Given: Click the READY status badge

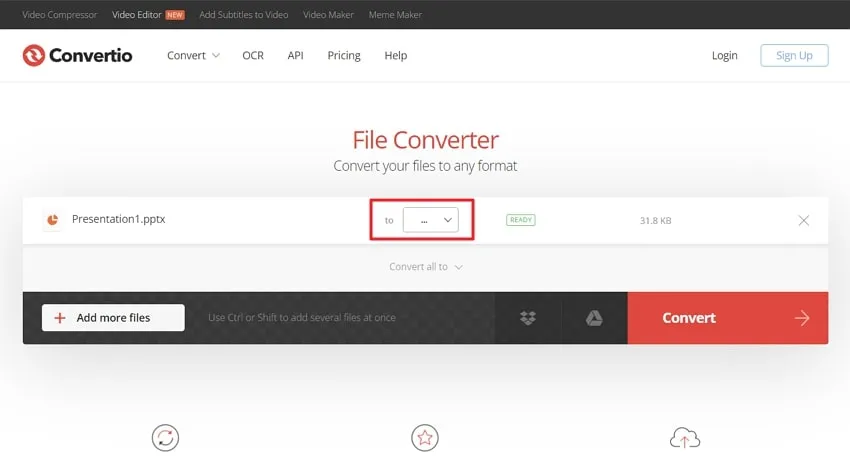Looking at the screenshot, I should pyautogui.click(x=520, y=220).
